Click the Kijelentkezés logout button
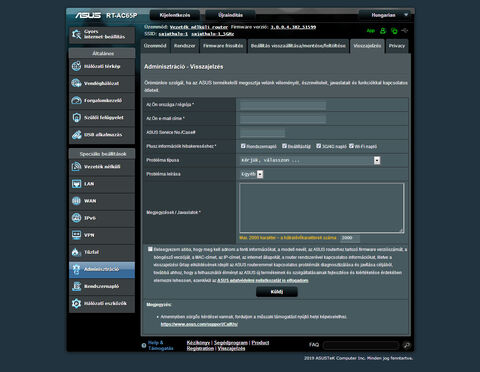 point(175,15)
